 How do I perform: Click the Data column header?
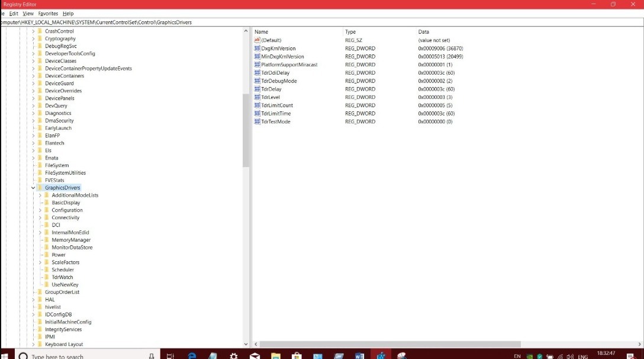[423, 32]
